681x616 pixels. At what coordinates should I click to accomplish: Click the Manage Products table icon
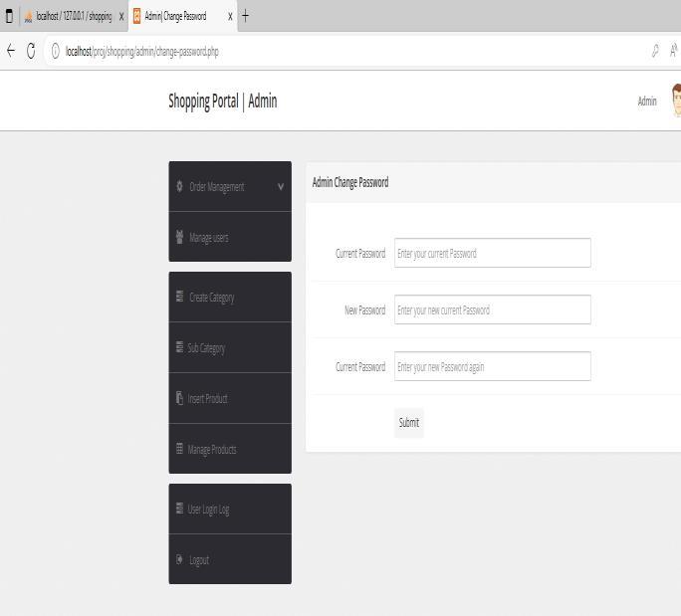point(179,449)
